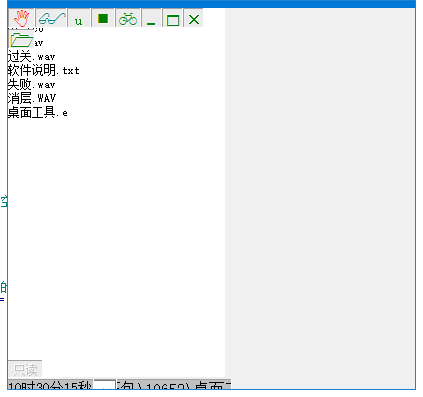The image size is (423, 397).
Task: Toggle the 只读 read-only button
Action: pyautogui.click(x=25, y=369)
